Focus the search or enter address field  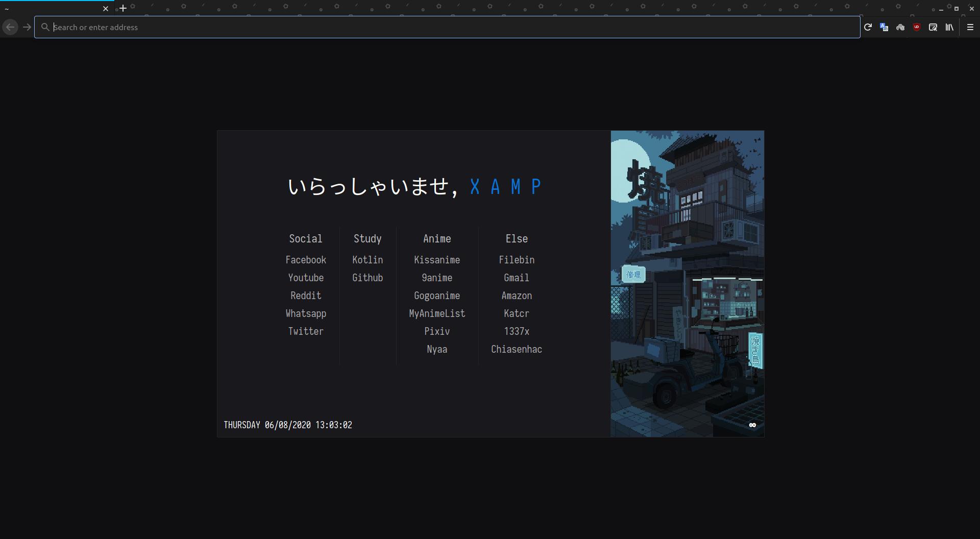click(447, 27)
